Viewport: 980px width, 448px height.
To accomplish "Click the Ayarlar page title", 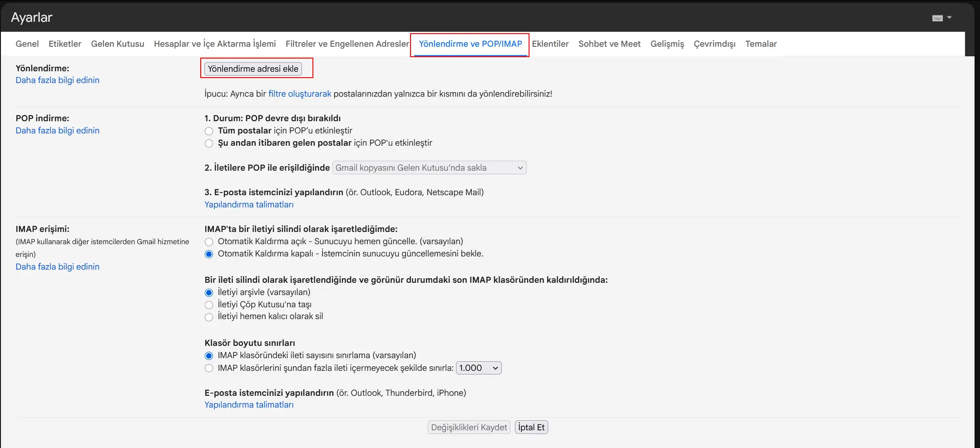I will coord(32,17).
